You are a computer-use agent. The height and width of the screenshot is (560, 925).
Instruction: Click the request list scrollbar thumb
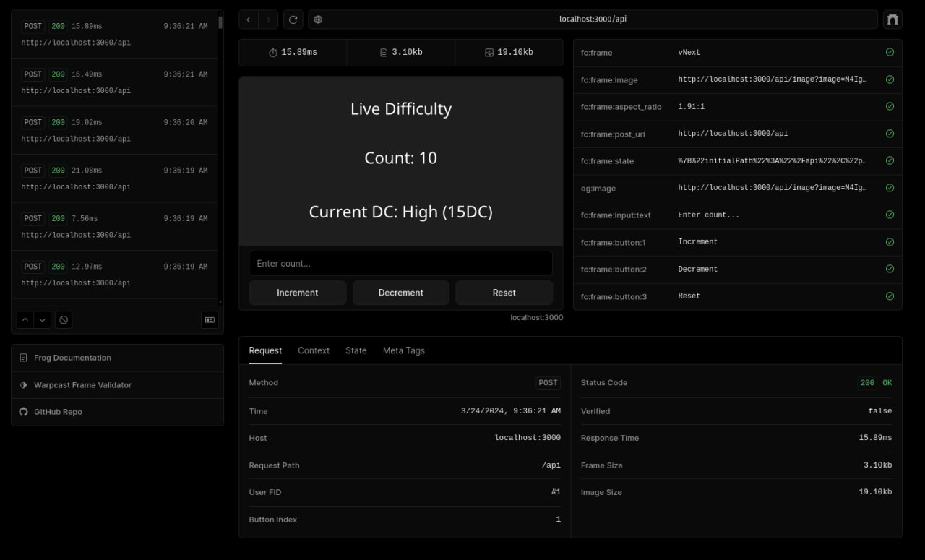pos(220,21)
